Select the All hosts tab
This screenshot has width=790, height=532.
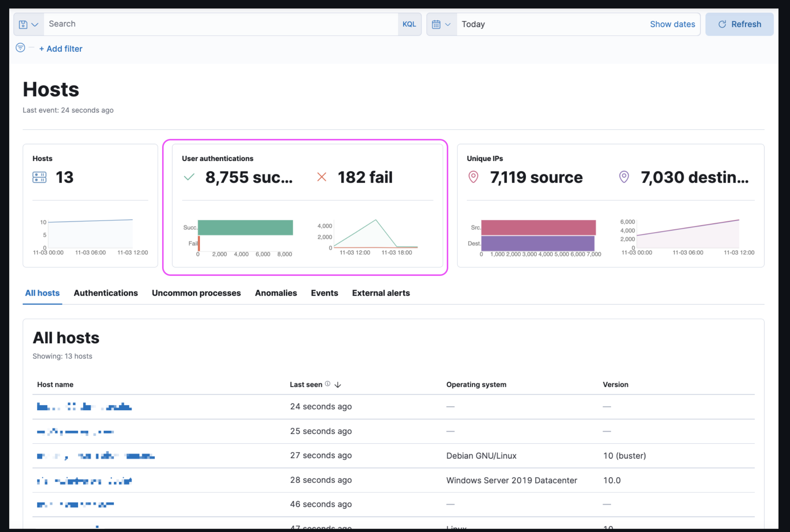tap(42, 293)
